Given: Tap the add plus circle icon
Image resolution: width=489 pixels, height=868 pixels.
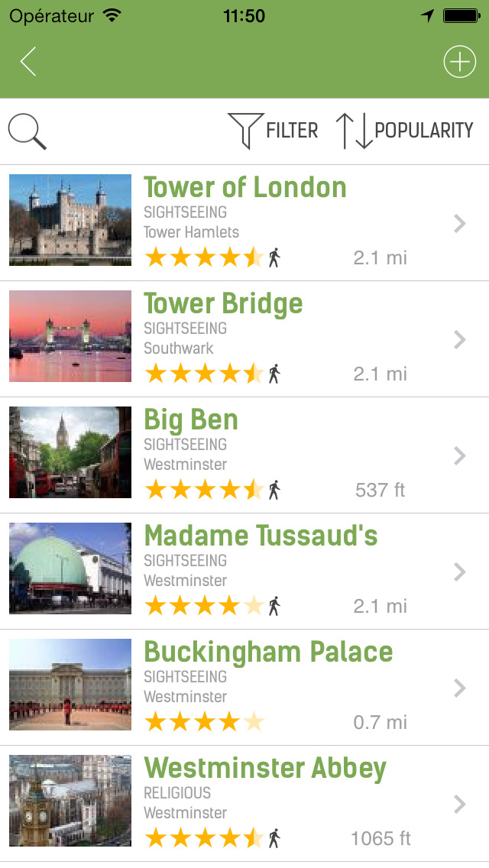Looking at the screenshot, I should 459,62.
